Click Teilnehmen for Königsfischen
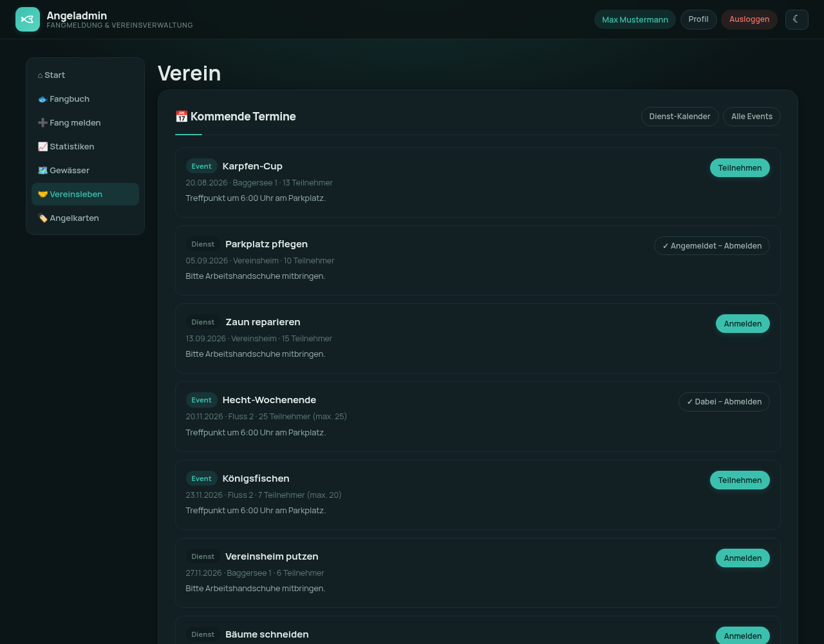The width and height of the screenshot is (824, 644). 740,480
